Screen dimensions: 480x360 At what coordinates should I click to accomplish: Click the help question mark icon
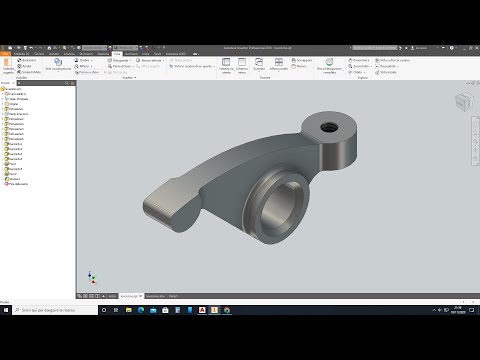click(452, 48)
